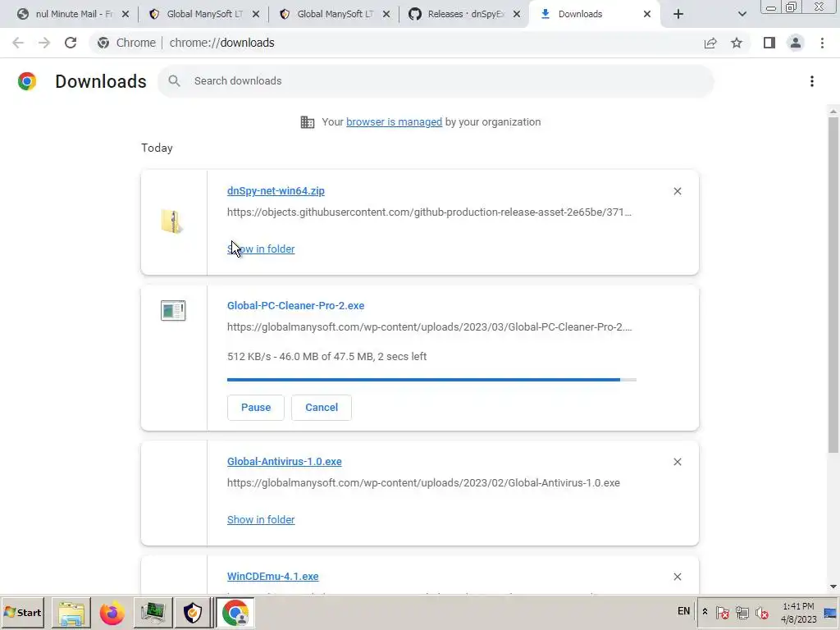Open the Downloads page more actions menu

pos(812,81)
